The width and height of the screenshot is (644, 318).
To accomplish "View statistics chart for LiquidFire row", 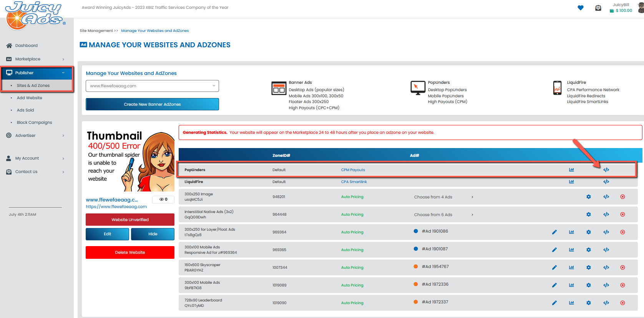I will [x=571, y=182].
